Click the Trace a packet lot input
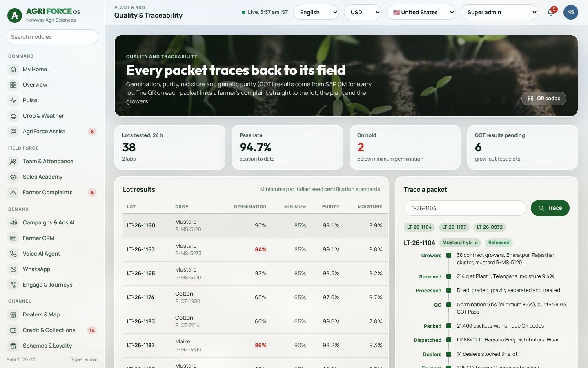Image resolution: width=588 pixels, height=368 pixels. (x=465, y=208)
